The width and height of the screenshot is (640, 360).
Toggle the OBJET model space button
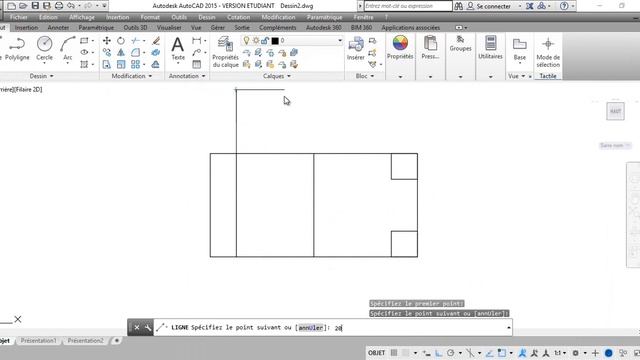tap(376, 353)
